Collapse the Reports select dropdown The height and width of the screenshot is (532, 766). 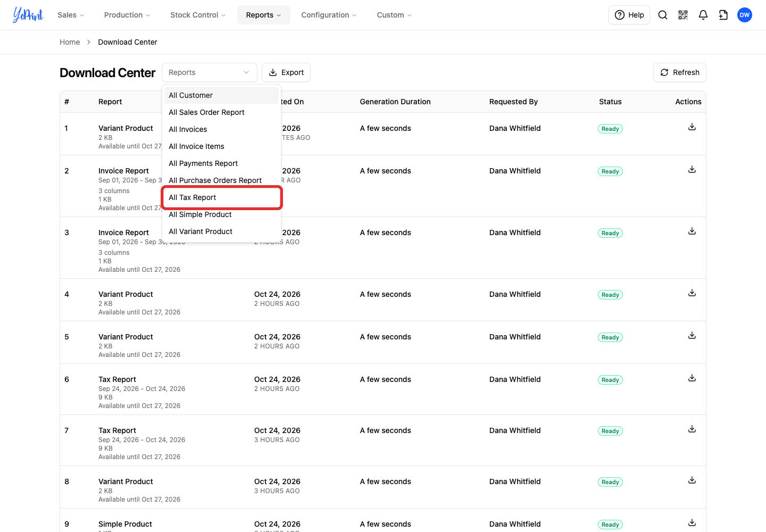[210, 72]
